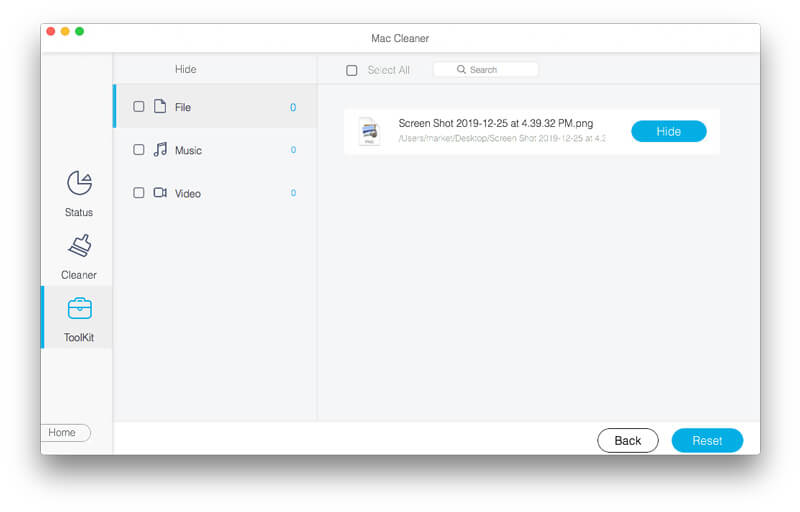Select the Screen Shot 2019-12-25 file name
This screenshot has width=800, height=512.
(x=495, y=123)
